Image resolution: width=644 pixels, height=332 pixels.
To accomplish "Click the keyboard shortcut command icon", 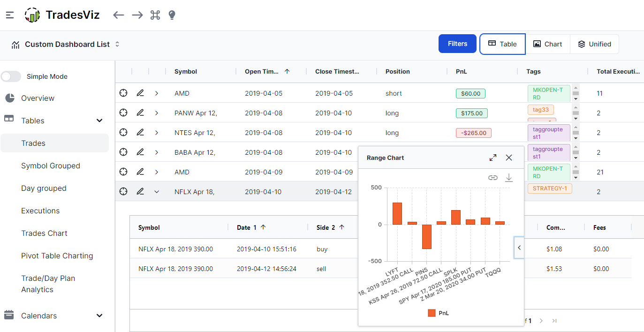I will coord(155,15).
